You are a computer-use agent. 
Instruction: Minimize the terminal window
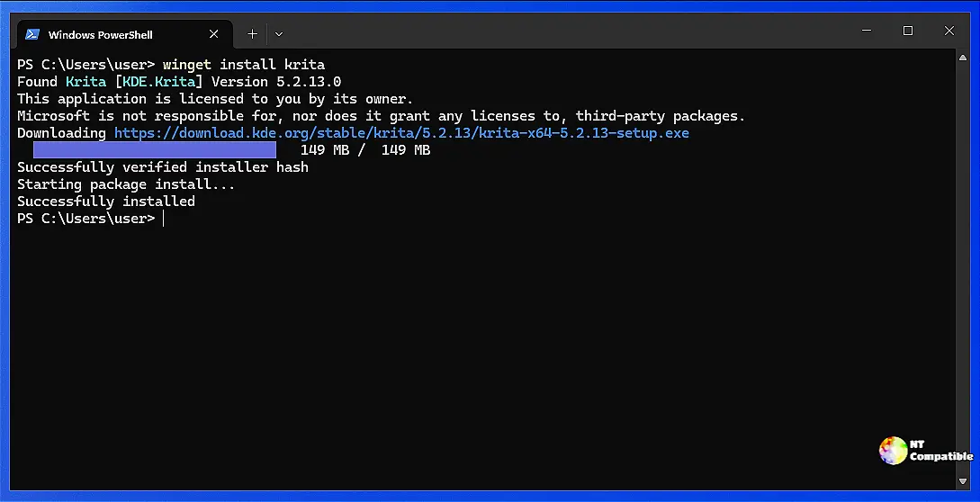tap(866, 31)
